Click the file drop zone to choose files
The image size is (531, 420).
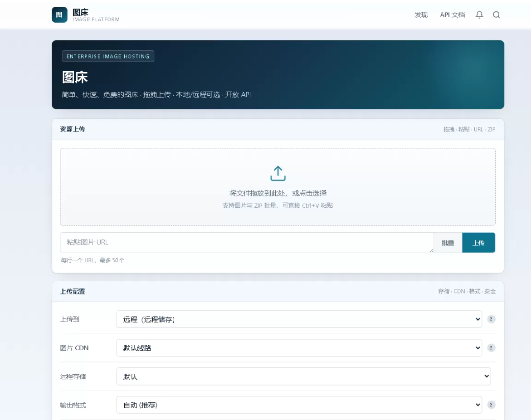pyautogui.click(x=278, y=186)
